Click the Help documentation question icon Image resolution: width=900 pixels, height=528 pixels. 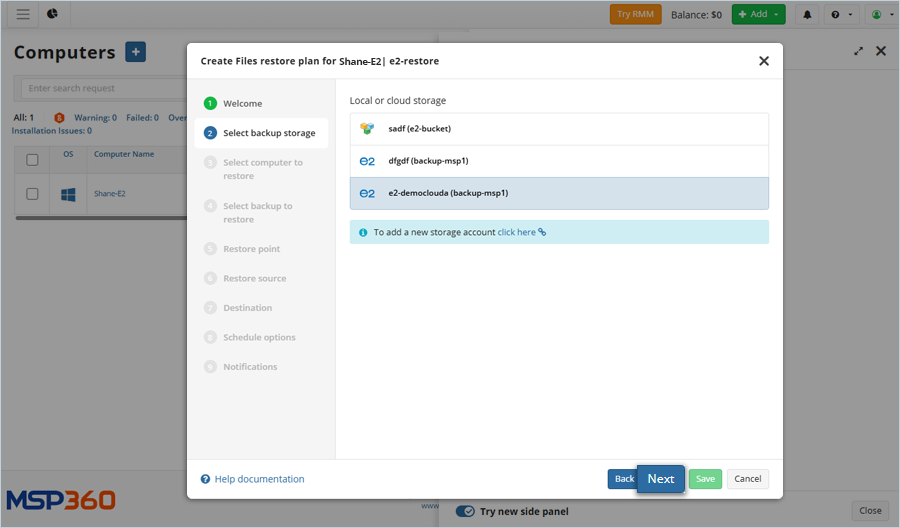click(205, 479)
